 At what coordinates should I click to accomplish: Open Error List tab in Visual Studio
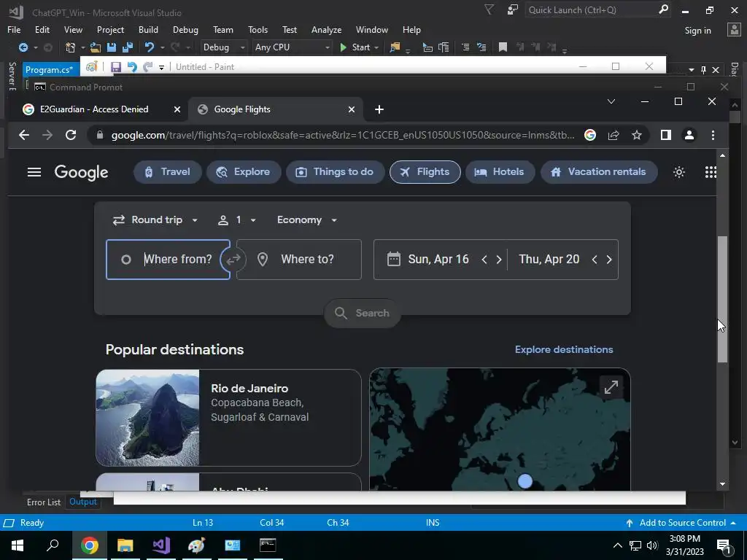pyautogui.click(x=43, y=502)
